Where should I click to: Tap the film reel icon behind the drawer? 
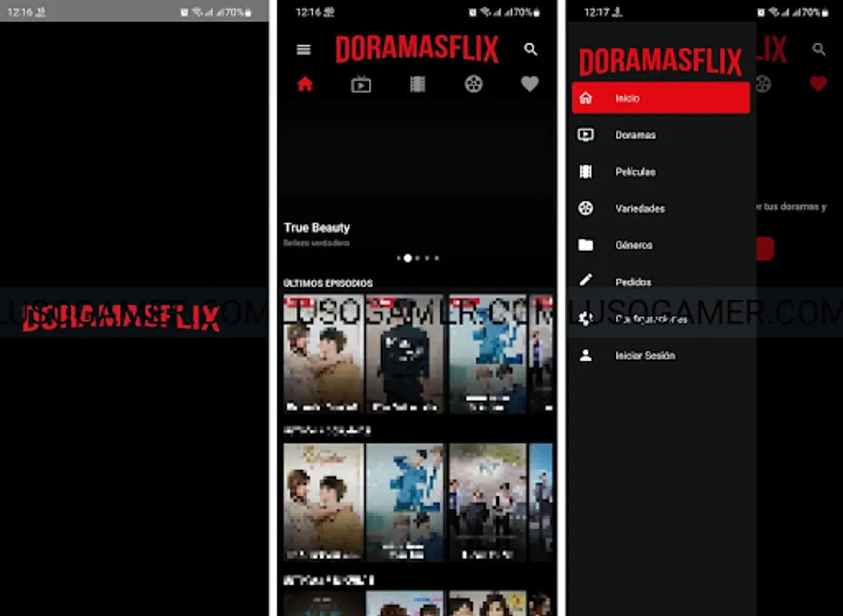coord(762,84)
